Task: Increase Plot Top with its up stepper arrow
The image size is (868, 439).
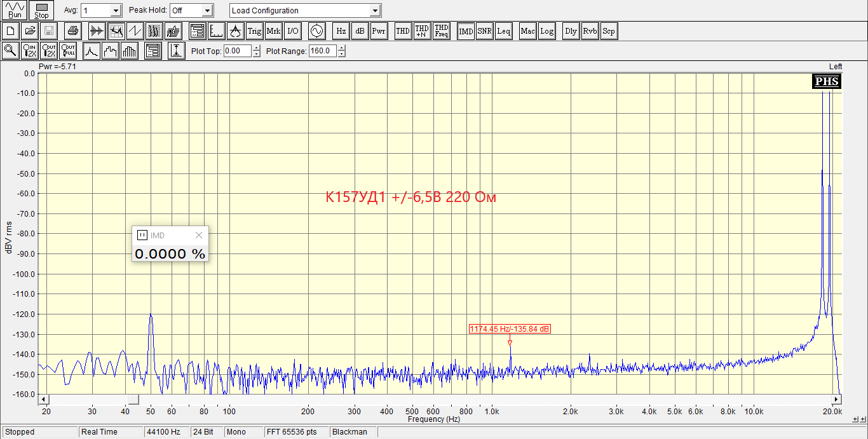Action: coord(256,48)
